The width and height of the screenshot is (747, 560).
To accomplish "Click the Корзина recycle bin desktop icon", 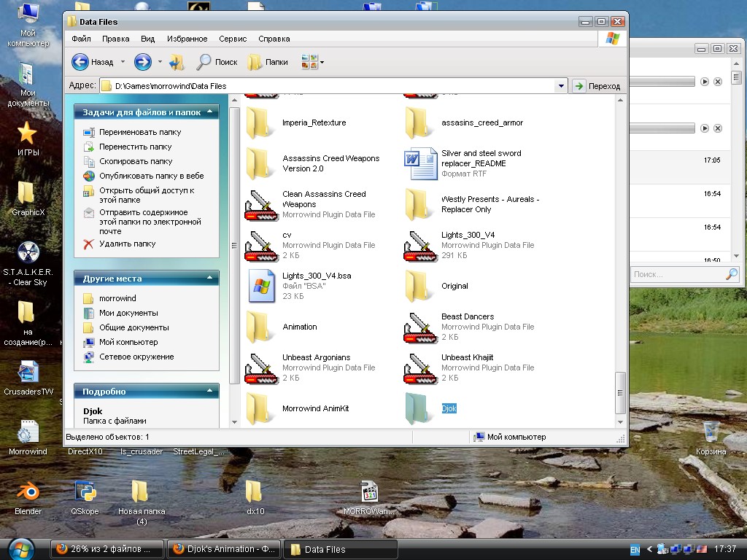I will (x=711, y=432).
